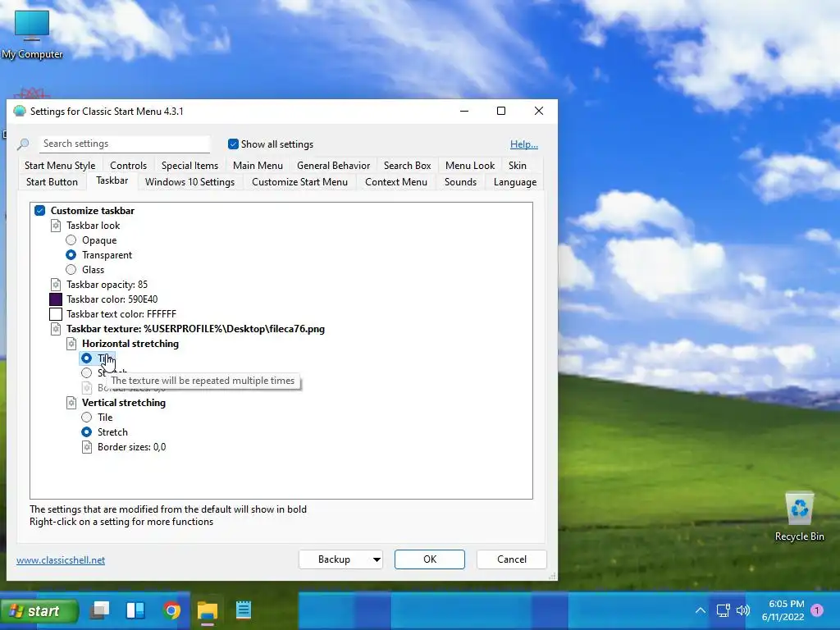The image size is (840, 630).
Task: Select Tile under Horizontal stretching
Action: point(86,358)
